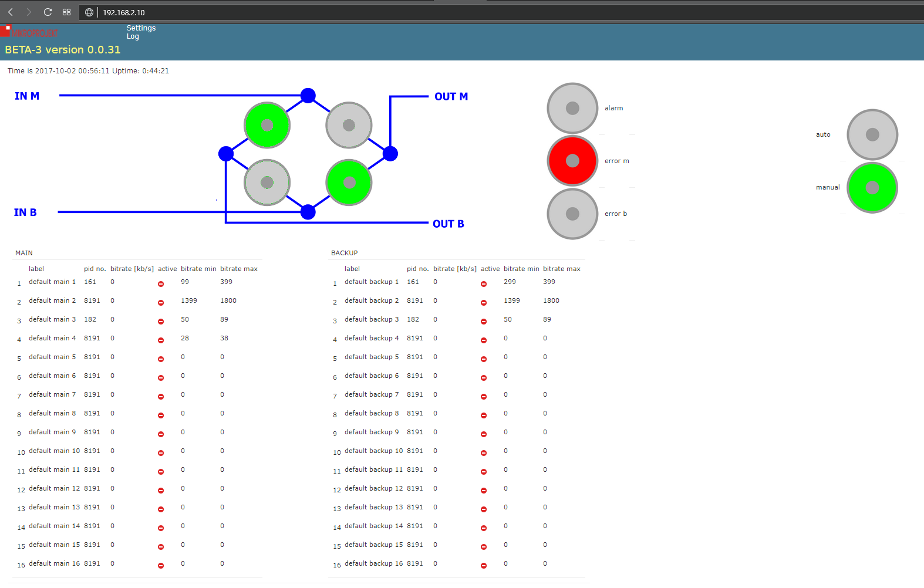924x588 pixels.
Task: Open the browser tab grid icon
Action: (x=66, y=12)
